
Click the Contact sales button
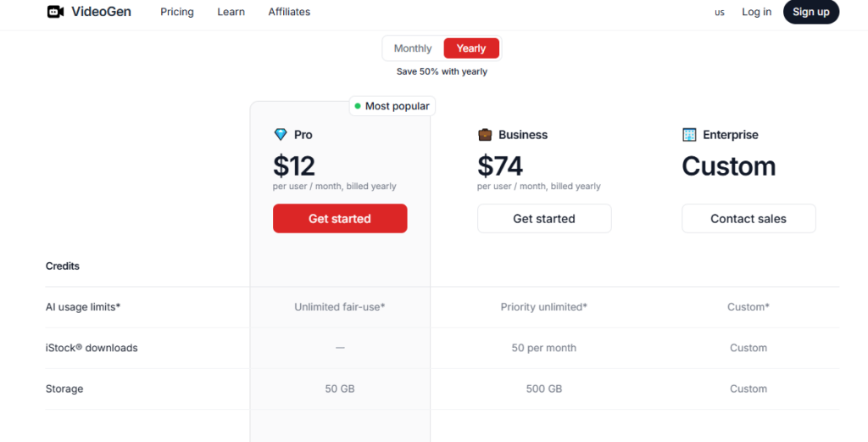pyautogui.click(x=748, y=219)
